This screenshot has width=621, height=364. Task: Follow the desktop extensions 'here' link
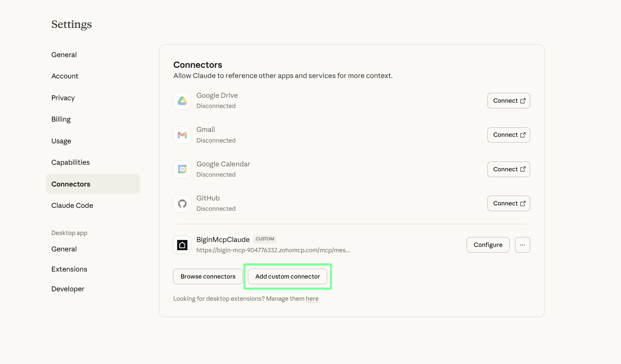coord(312,299)
